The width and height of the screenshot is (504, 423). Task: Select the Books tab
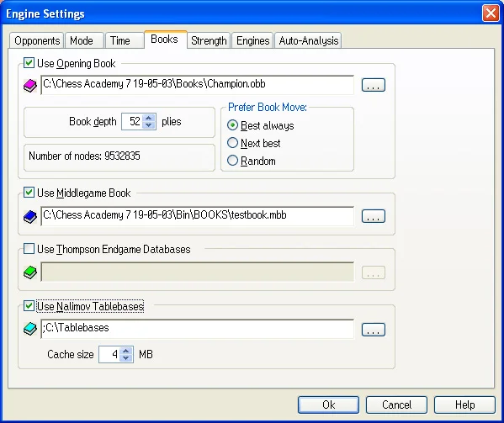pyautogui.click(x=165, y=40)
